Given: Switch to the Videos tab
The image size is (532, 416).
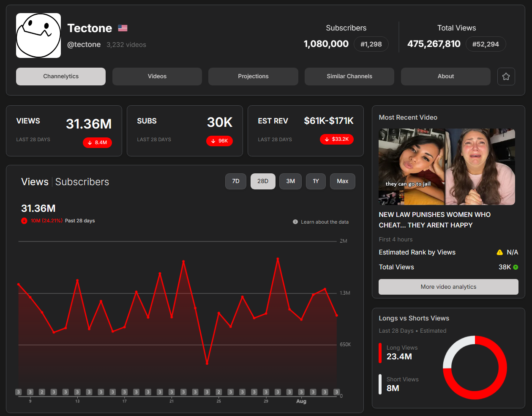Looking at the screenshot, I should (157, 77).
